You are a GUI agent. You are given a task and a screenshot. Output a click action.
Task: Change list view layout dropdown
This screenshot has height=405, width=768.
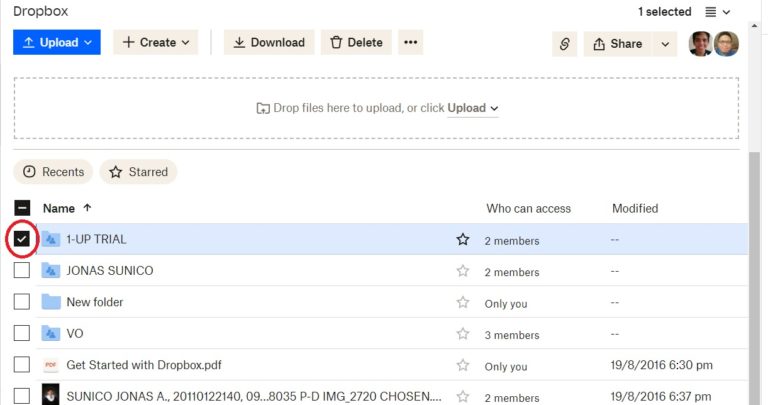(x=718, y=12)
